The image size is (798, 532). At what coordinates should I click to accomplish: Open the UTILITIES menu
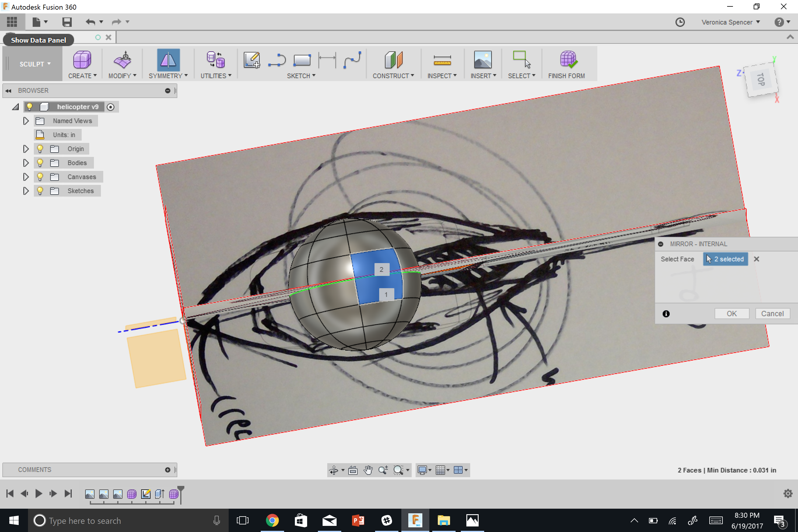tap(216, 76)
